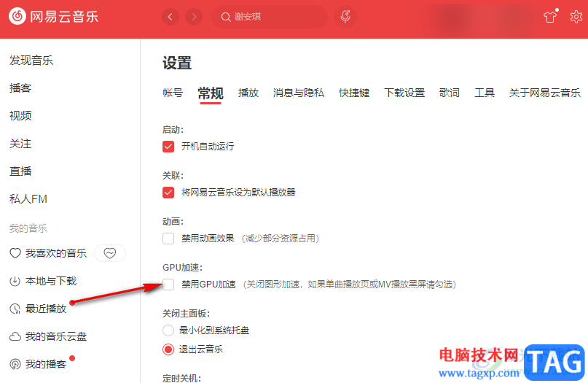The width and height of the screenshot is (588, 383).
Task: Enable 禁用动画效果 checkbox
Action: pos(168,239)
